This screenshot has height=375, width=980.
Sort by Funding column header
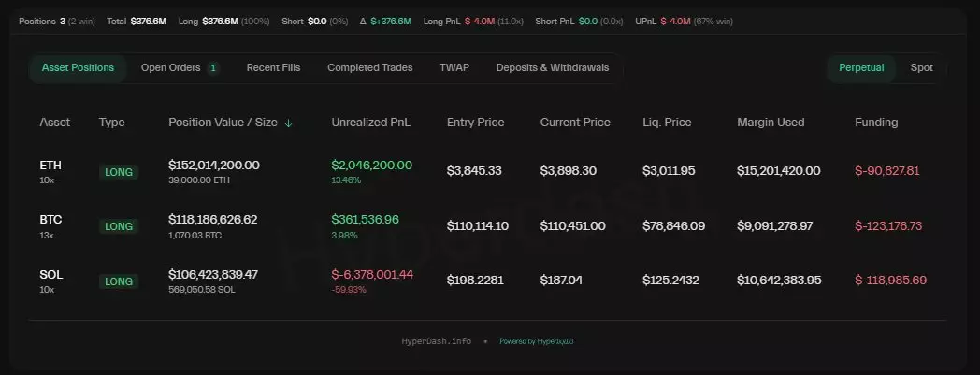[x=876, y=123]
